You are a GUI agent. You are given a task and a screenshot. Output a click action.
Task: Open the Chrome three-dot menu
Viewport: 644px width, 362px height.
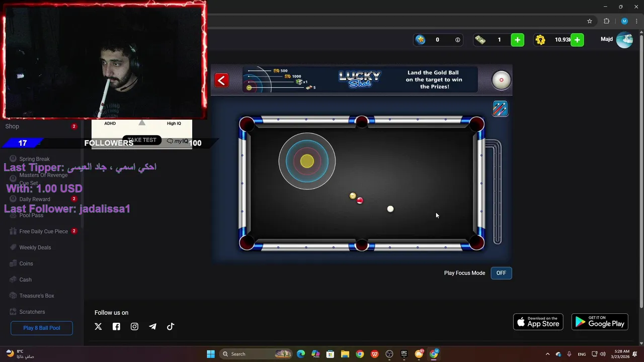[636, 21]
